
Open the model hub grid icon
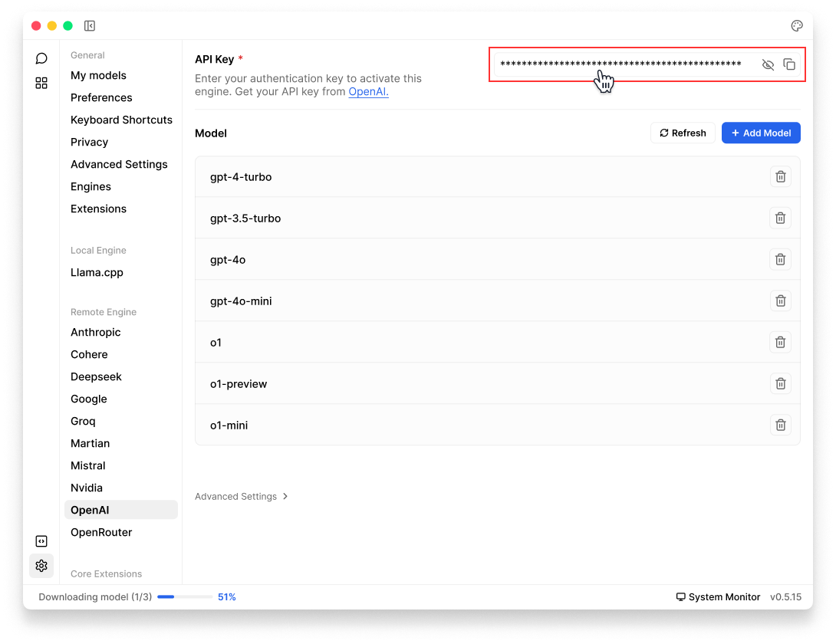[41, 83]
